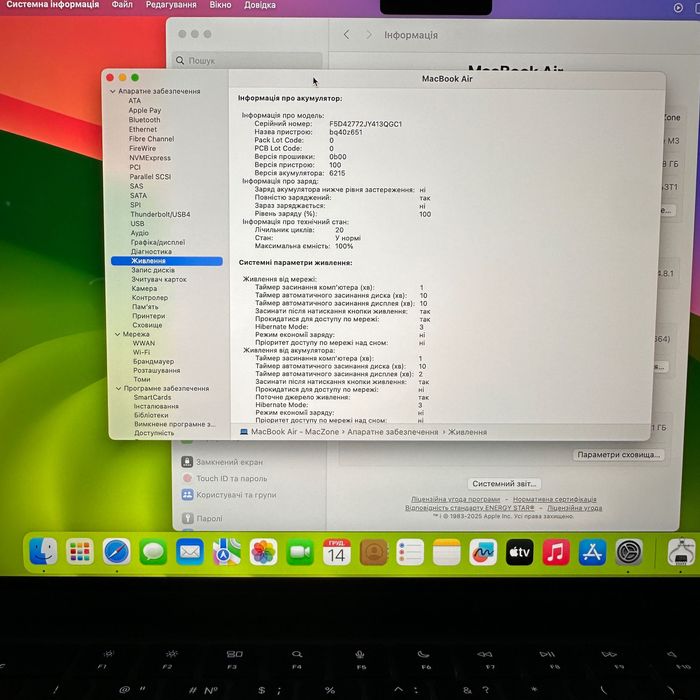Click Параметри сховища button

coord(618,454)
